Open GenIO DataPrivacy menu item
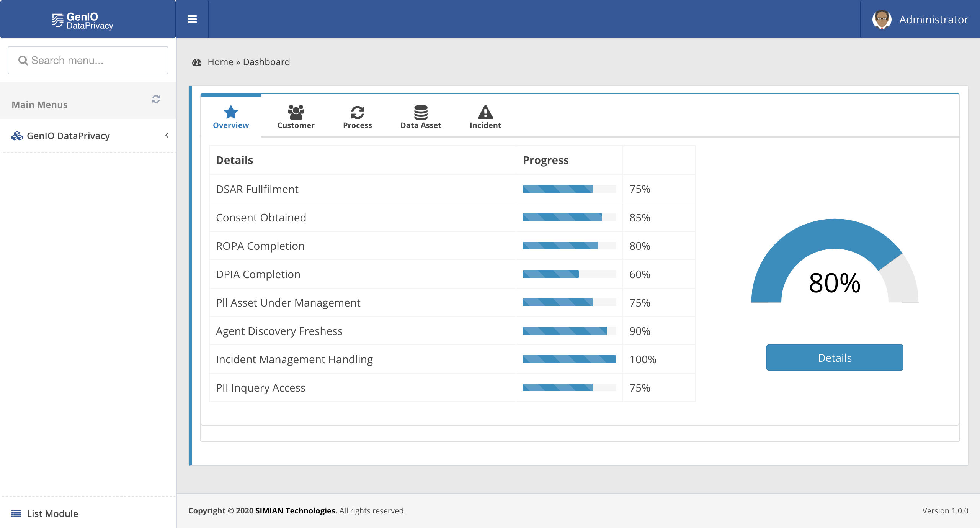 [x=88, y=136]
